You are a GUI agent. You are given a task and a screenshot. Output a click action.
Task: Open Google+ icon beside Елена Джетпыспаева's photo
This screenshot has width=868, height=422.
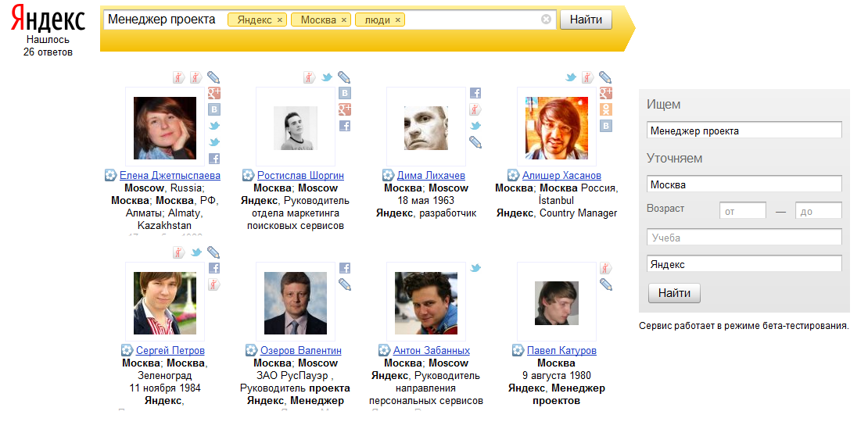[214, 93]
